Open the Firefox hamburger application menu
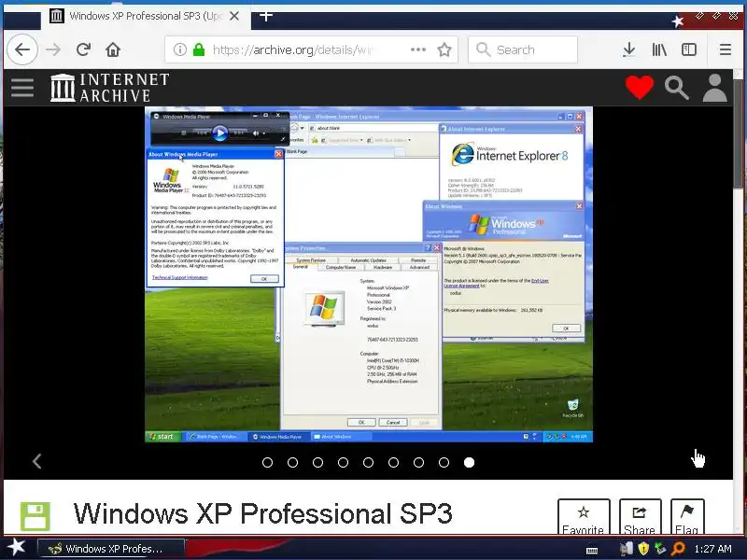The height and width of the screenshot is (560, 747). [x=726, y=49]
